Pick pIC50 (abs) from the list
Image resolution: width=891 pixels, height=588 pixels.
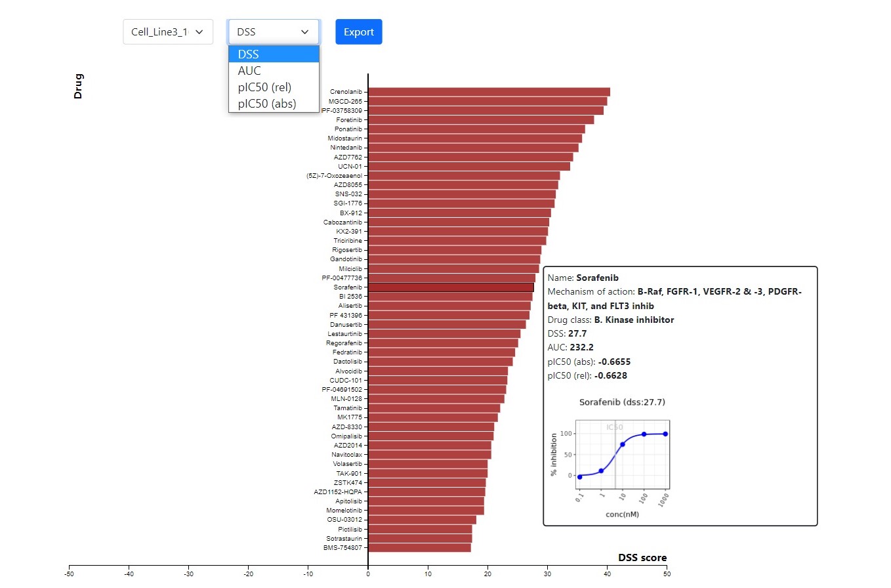click(x=274, y=104)
